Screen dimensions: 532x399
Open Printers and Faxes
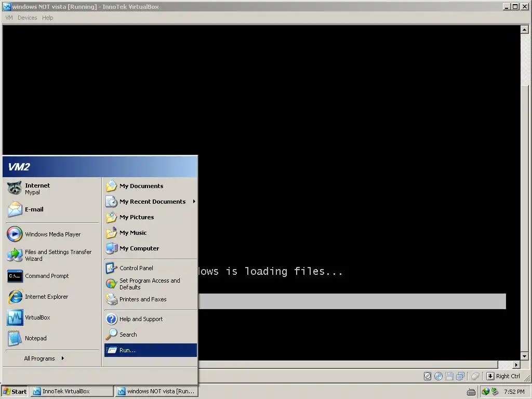151,299
